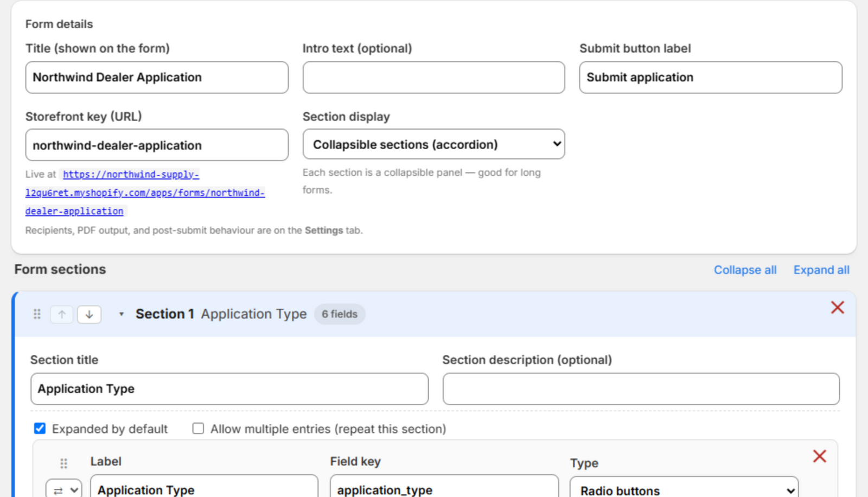Click the Form details heading
868x497 pixels.
point(59,24)
